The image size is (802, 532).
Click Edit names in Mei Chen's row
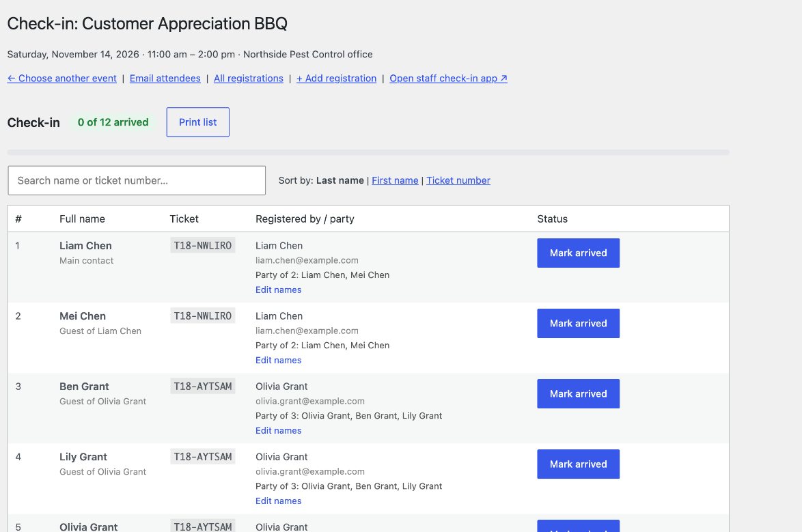[x=278, y=360]
